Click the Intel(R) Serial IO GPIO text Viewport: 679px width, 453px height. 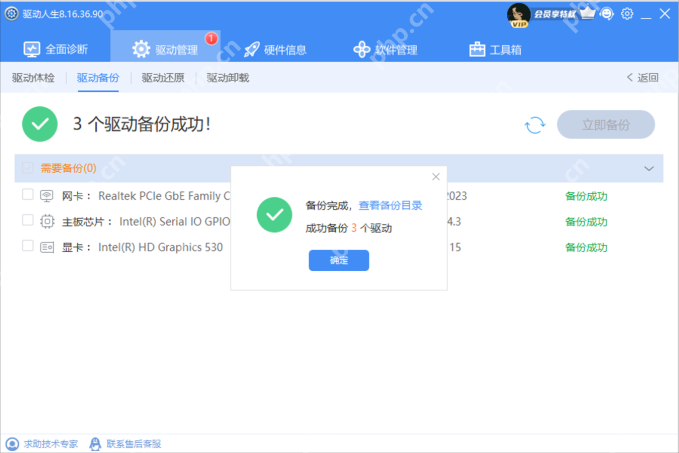point(175,222)
